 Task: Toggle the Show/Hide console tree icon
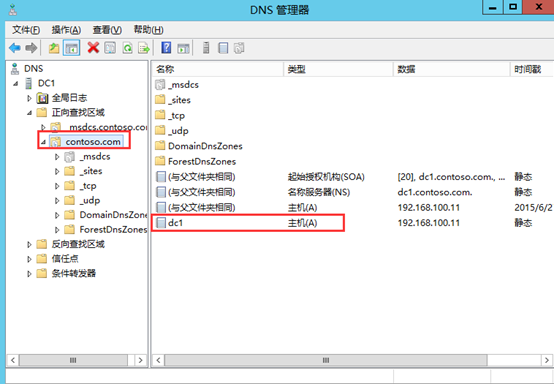click(71, 48)
